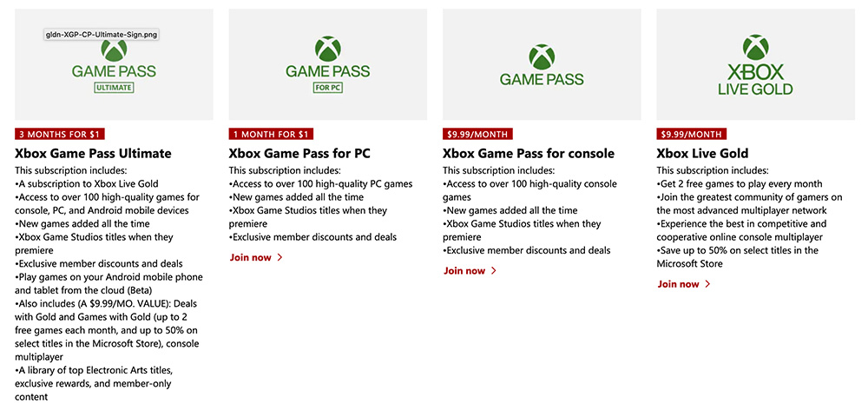
Task: Click the Xbox Game Pass for PC heading
Action: pyautogui.click(x=299, y=153)
